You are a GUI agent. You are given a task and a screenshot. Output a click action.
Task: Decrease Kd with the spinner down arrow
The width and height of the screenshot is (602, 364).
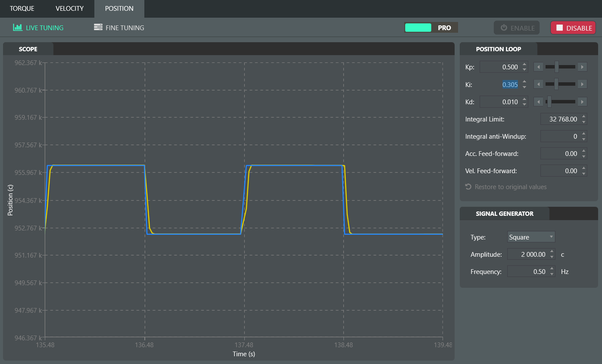[x=524, y=104]
